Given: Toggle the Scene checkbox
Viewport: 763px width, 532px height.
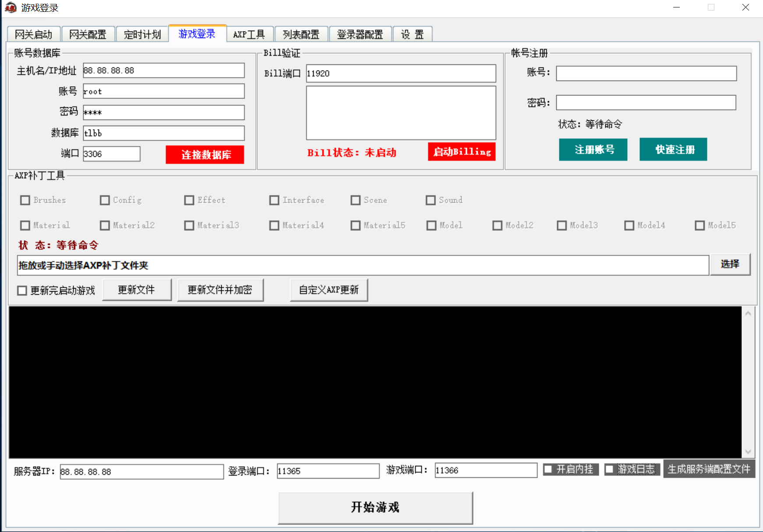Looking at the screenshot, I should click(356, 200).
